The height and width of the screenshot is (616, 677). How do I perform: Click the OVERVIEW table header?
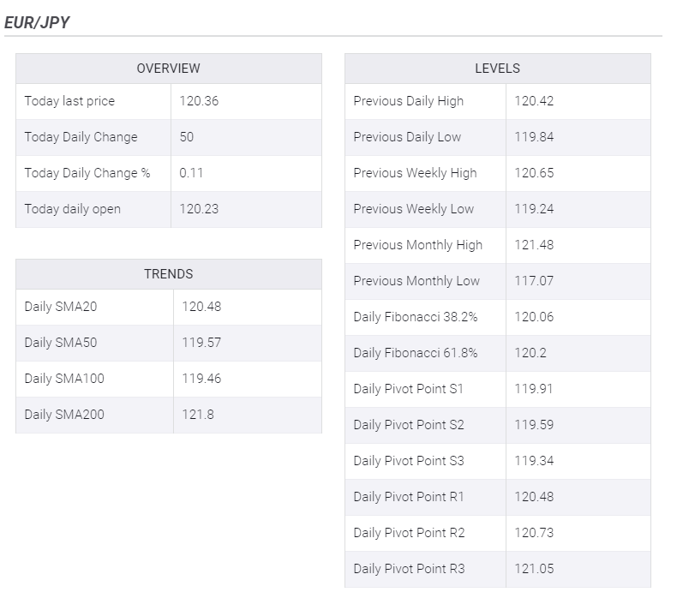168,69
